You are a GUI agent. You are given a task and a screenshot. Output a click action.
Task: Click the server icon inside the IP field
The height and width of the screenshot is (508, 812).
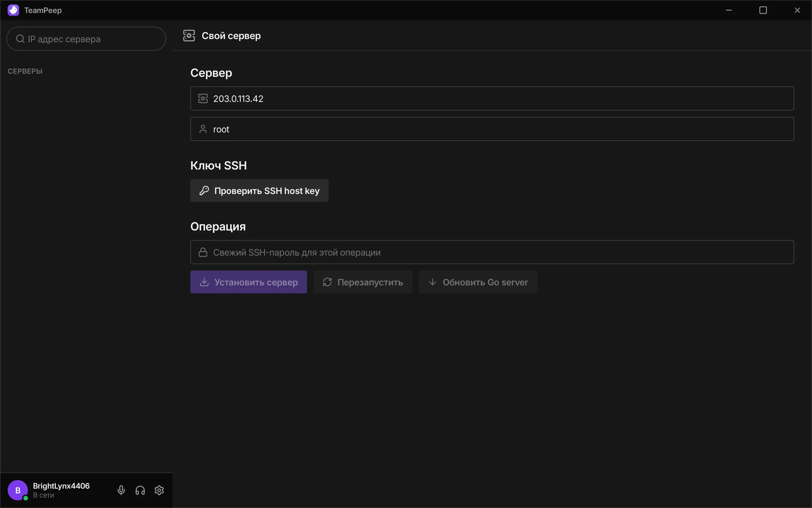click(203, 98)
